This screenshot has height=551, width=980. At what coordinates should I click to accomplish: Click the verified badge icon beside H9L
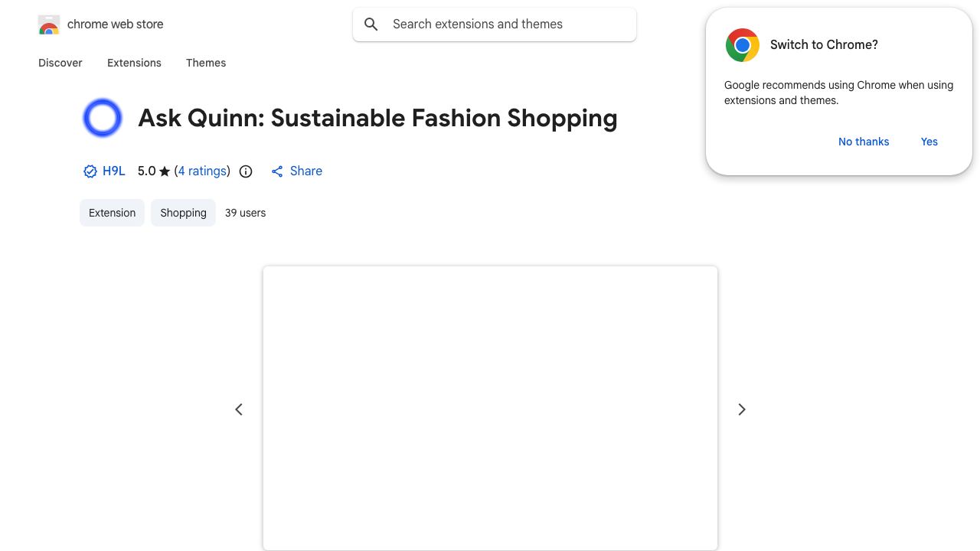(90, 171)
